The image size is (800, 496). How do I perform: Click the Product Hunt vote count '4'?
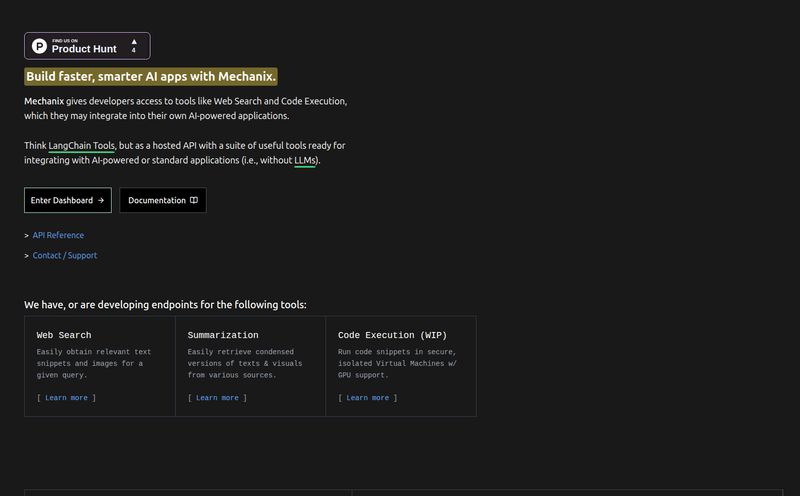point(134,51)
